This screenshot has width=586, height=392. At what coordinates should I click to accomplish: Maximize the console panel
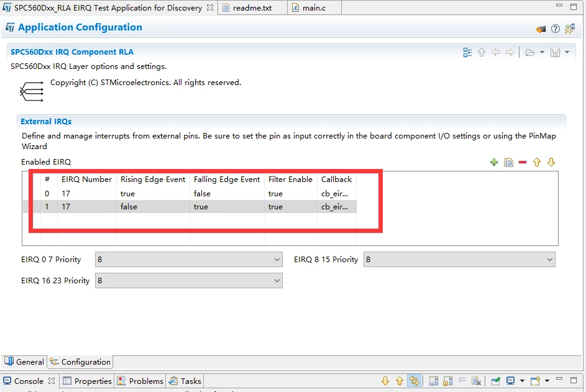coord(574,380)
